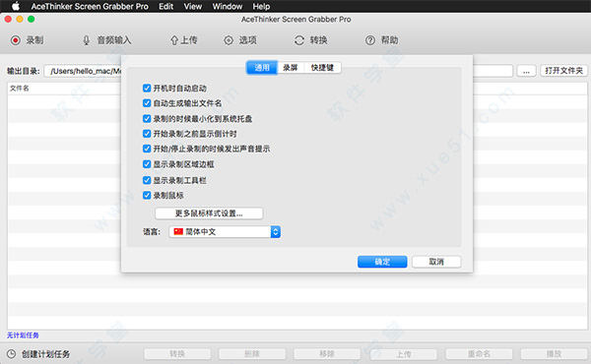Image resolution: width=591 pixels, height=364 pixels.
Task: Open the View menu
Action: 193,7
